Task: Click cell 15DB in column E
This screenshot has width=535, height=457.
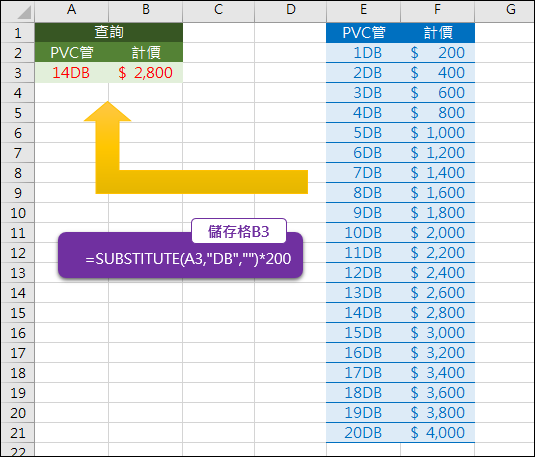Action: coord(363,333)
